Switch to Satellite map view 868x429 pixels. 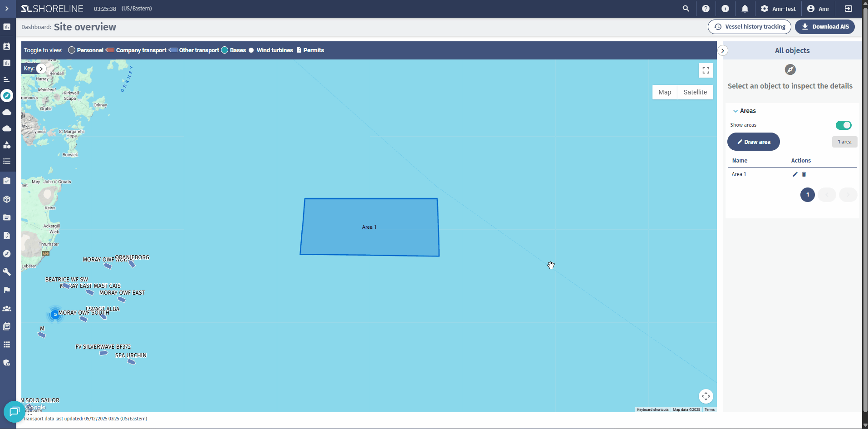[695, 92]
